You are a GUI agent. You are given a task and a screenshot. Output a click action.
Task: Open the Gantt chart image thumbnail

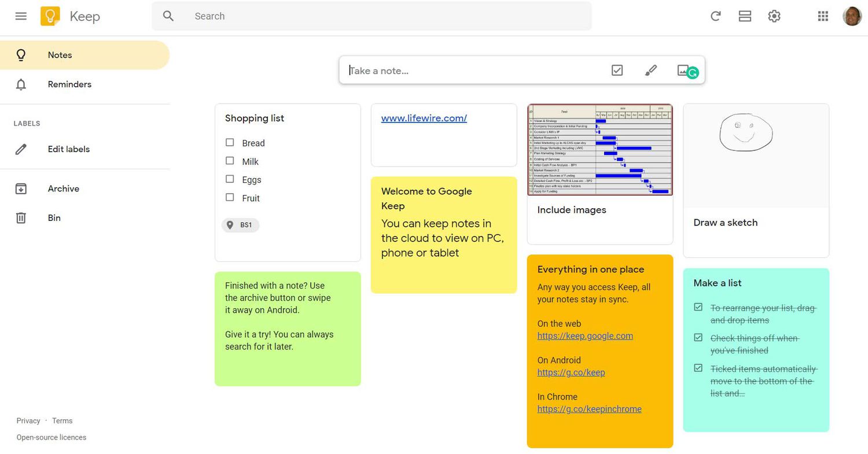pos(600,150)
